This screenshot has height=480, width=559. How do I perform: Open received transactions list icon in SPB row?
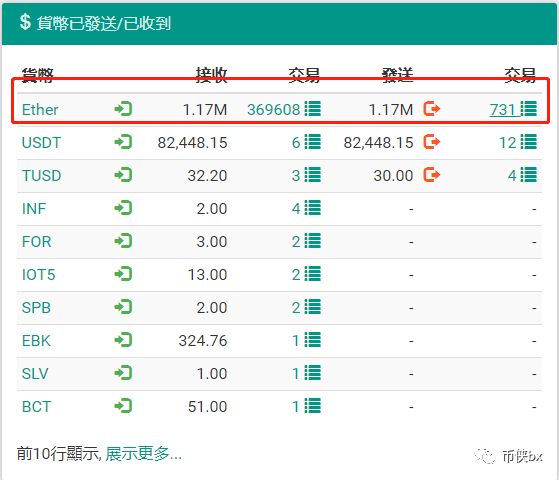[313, 307]
